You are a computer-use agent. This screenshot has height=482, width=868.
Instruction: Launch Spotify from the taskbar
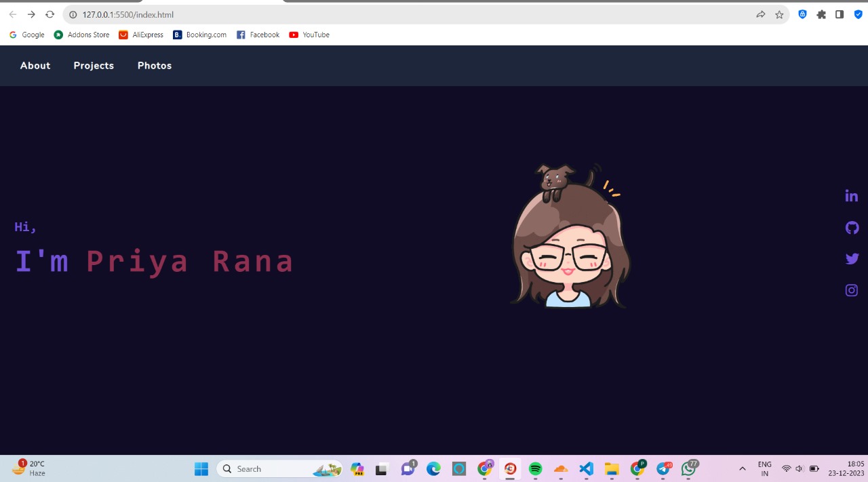pos(535,468)
